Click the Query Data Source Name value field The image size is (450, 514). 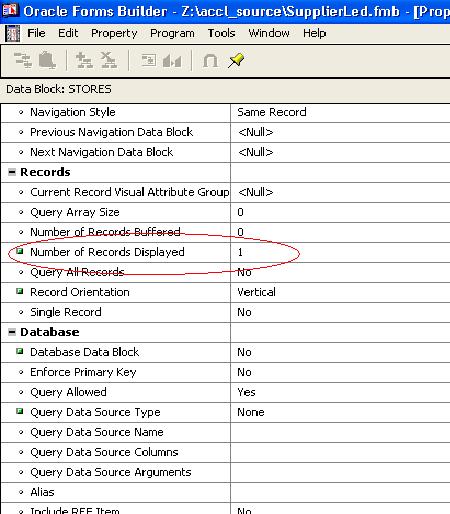340,432
